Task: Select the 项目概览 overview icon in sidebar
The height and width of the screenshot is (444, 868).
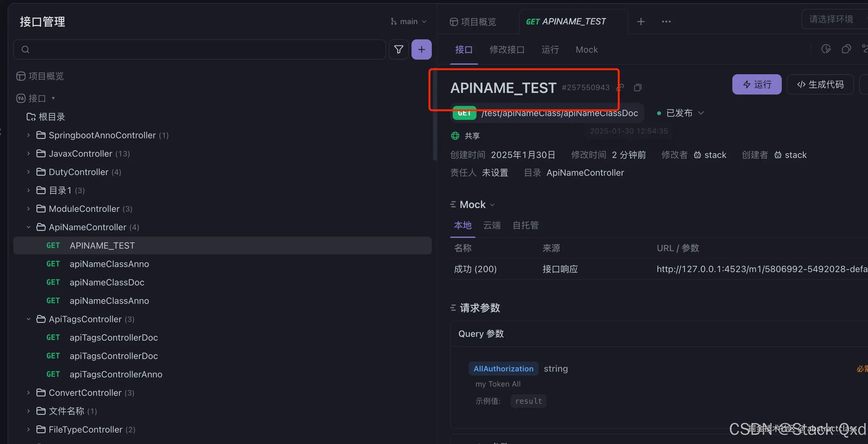Action: pyautogui.click(x=21, y=76)
